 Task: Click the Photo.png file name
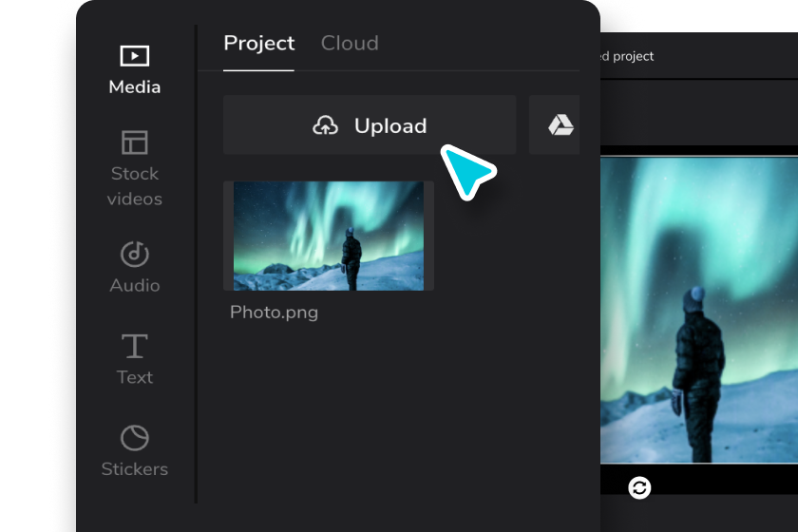tap(274, 312)
